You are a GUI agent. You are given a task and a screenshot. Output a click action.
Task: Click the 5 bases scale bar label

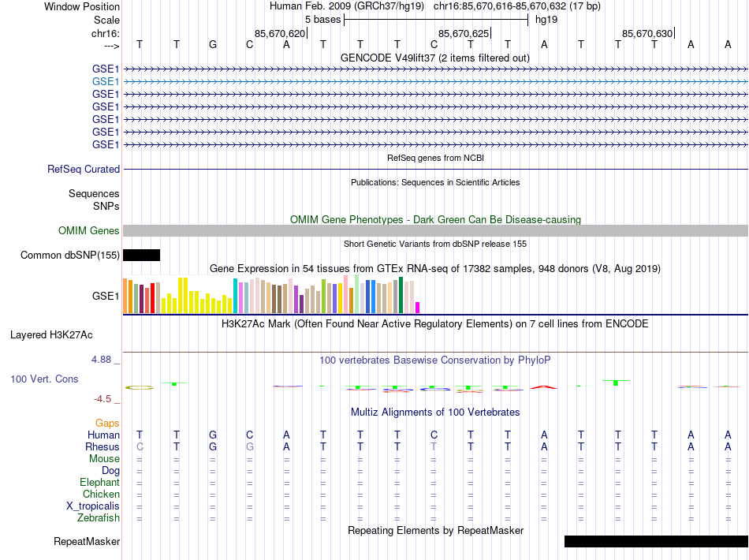[323, 20]
